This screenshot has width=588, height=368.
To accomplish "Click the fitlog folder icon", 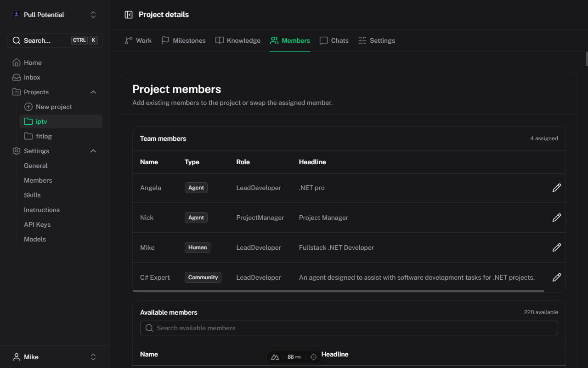I will pyautogui.click(x=28, y=136).
